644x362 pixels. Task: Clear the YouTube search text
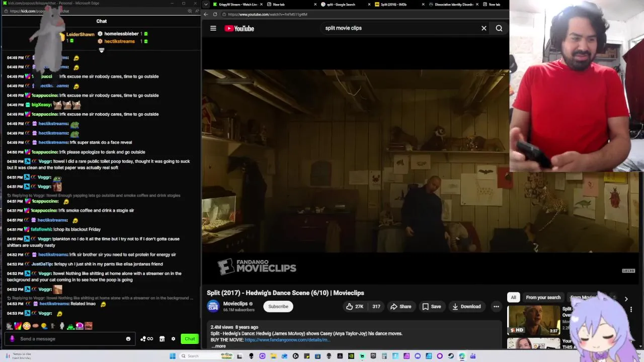tap(484, 28)
